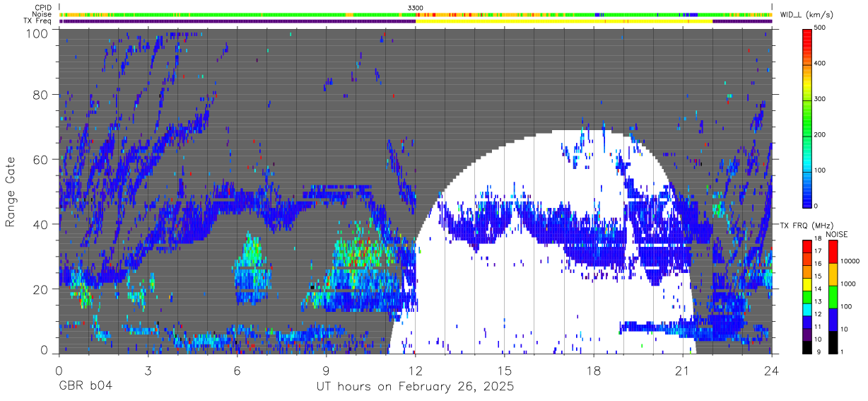Click the "WID⊥ (km/s)" color bar title

(806, 14)
